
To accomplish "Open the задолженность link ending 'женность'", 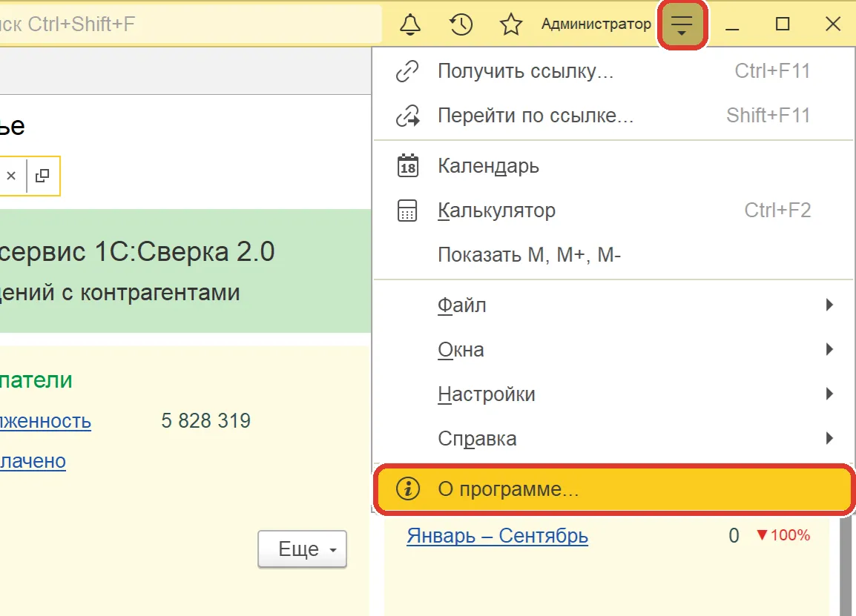I will (x=45, y=421).
